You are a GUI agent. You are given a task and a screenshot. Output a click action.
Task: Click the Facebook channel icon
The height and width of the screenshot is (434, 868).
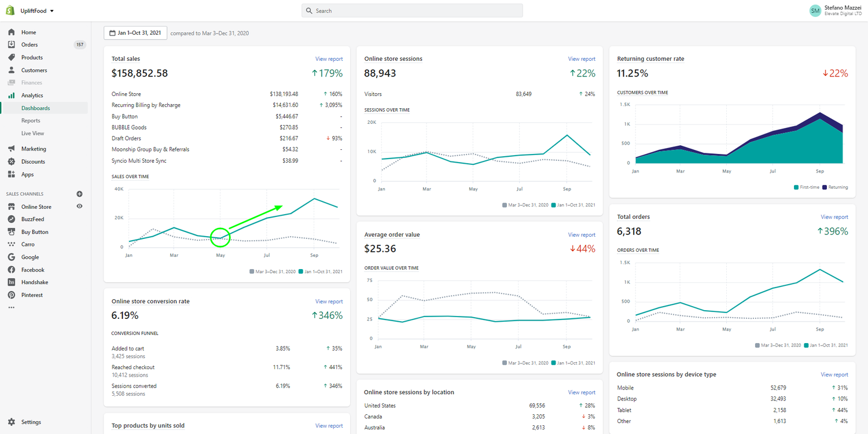(11, 270)
